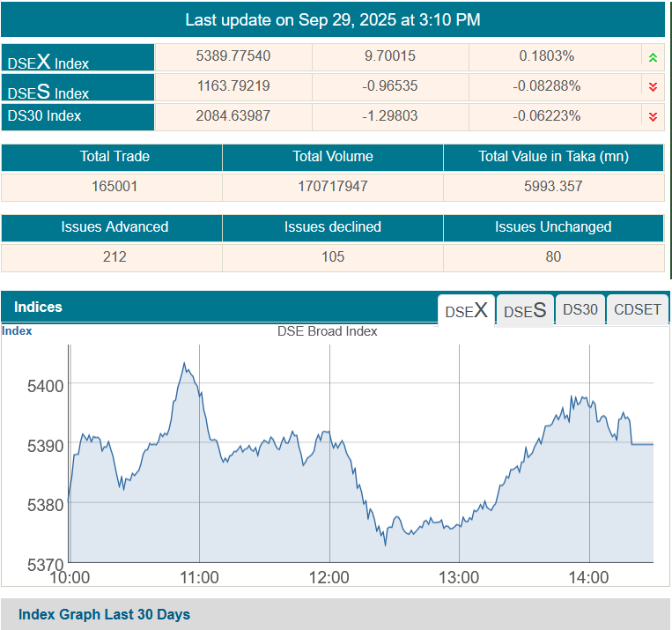Click the Indices panel header
This screenshot has width=672, height=630.
click(x=39, y=308)
